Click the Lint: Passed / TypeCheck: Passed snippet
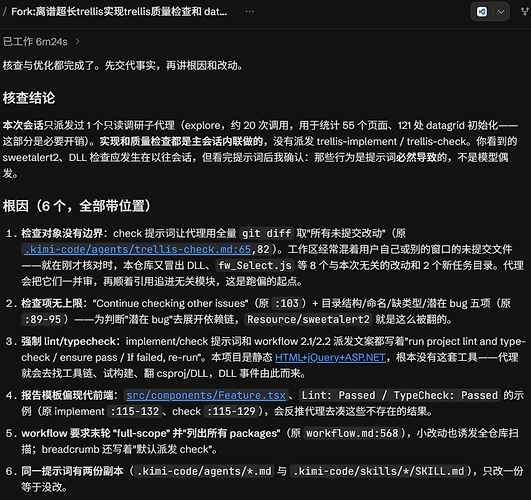The image size is (531, 500). 400,395
